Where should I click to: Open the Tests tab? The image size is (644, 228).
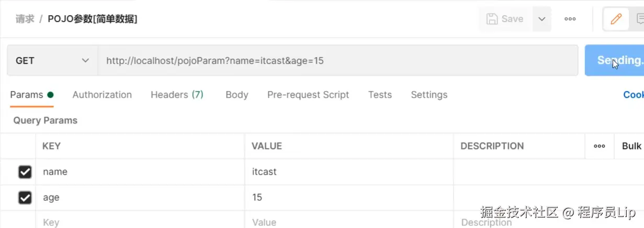click(380, 95)
